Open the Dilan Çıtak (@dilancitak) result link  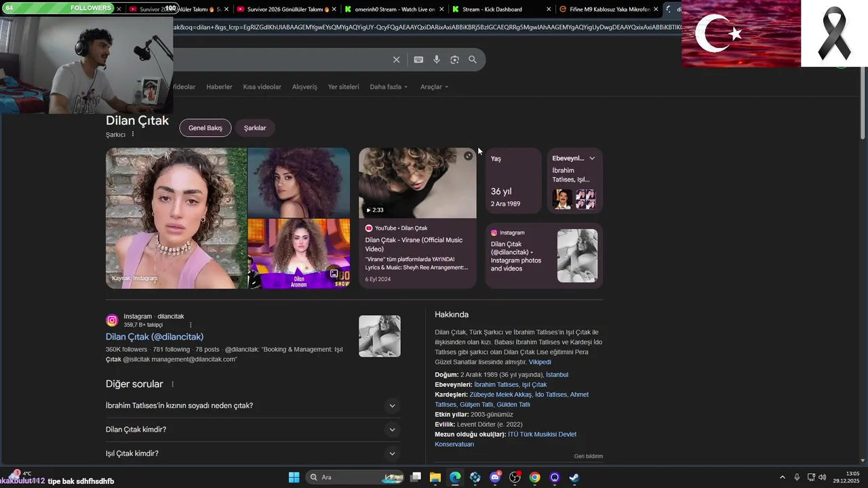pyautogui.click(x=155, y=337)
